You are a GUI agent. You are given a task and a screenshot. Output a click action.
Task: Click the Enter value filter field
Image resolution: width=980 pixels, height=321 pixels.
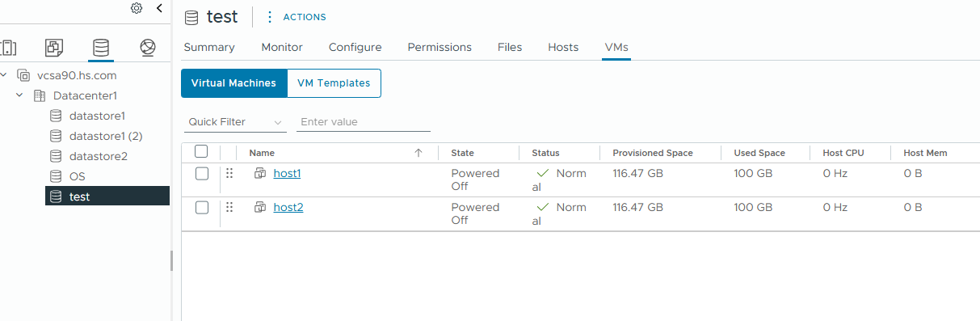coord(364,122)
